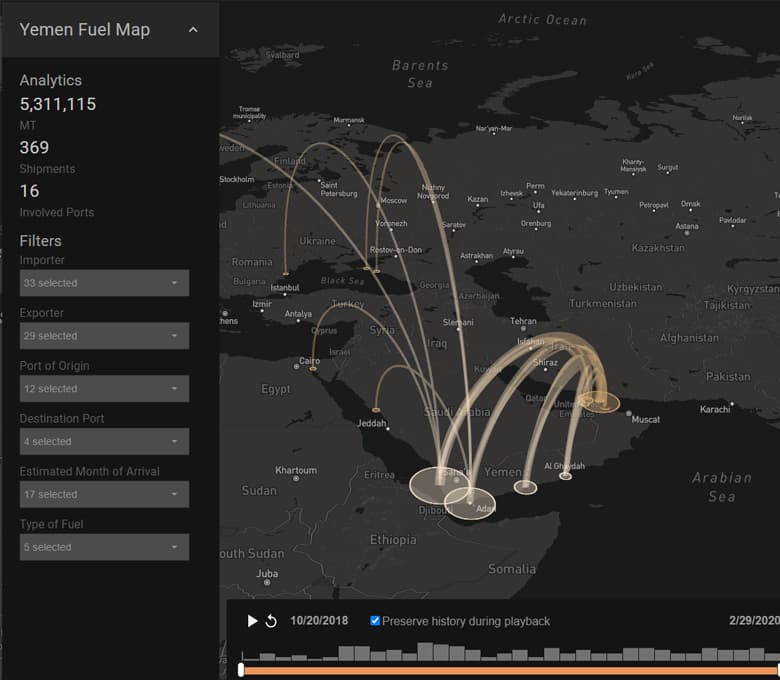Screen dimensions: 780x680
Task: Click the origin port marker below Istanbul
Action: 285,272
